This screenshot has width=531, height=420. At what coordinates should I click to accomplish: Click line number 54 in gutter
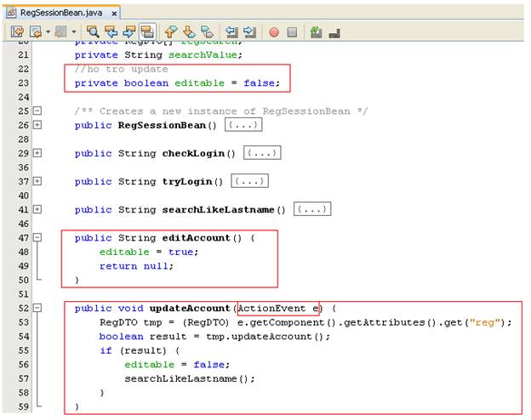pyautogui.click(x=23, y=337)
